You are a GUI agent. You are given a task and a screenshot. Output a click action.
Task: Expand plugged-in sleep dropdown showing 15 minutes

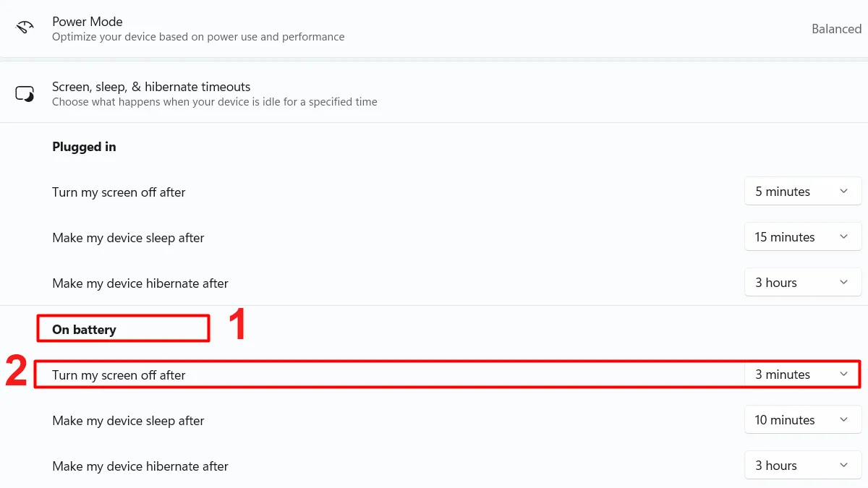[x=802, y=237]
